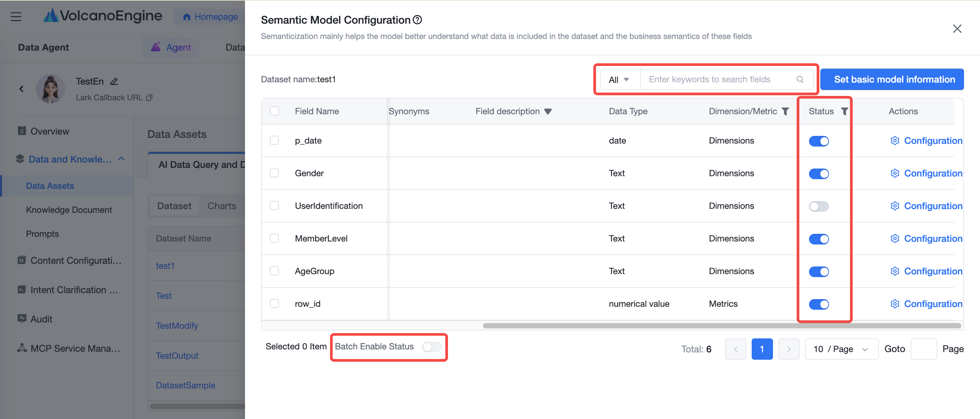This screenshot has width=980, height=419.
Task: Toggle Batch Enable Status switch
Action: click(432, 347)
